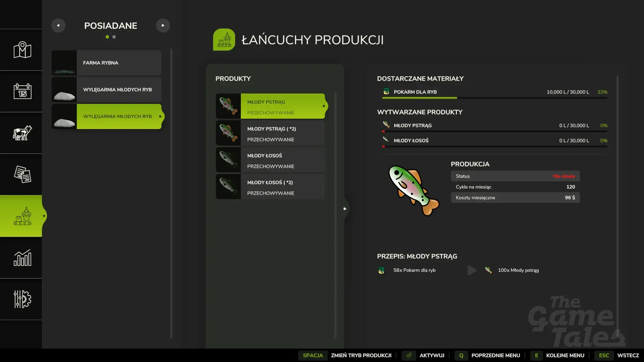Expand the side arrow beside products panel

click(x=345, y=208)
